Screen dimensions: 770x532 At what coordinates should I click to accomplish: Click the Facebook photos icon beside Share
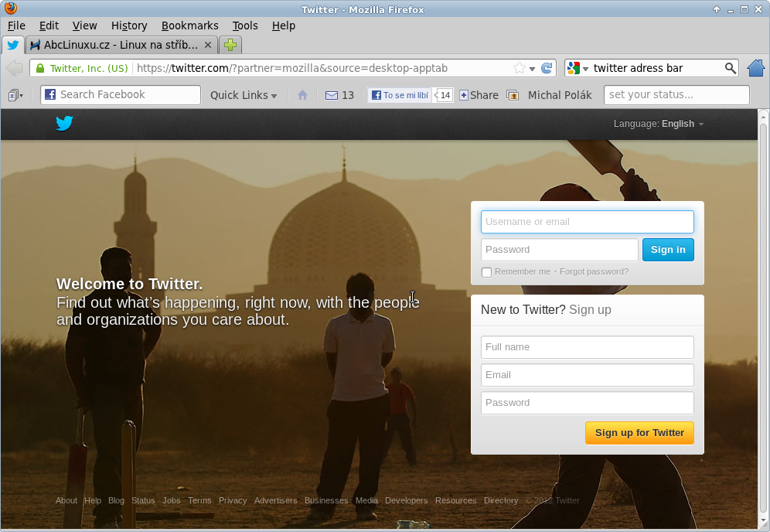point(513,95)
